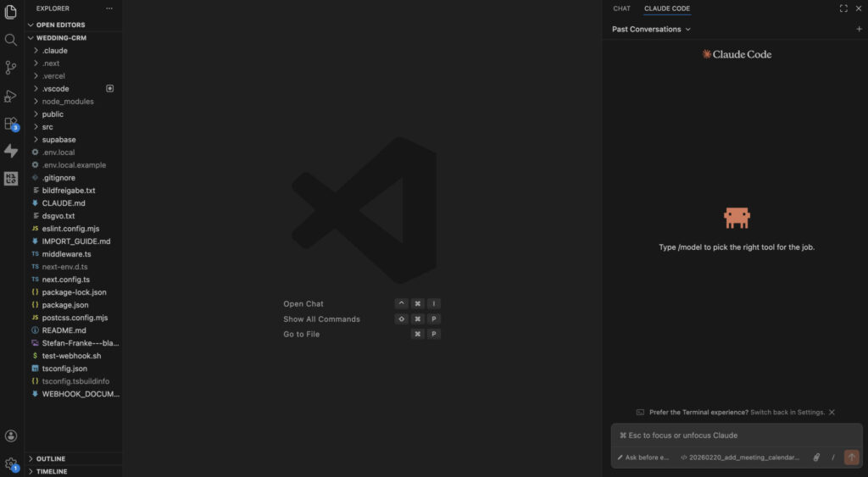Toggle Ask before edits mode
The width and height of the screenshot is (868, 477).
643,458
